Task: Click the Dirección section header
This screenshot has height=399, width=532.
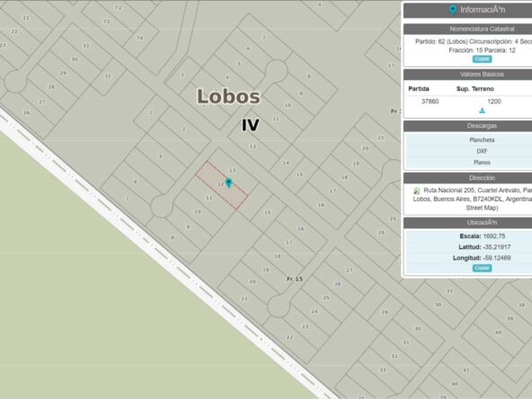Action: (482, 178)
